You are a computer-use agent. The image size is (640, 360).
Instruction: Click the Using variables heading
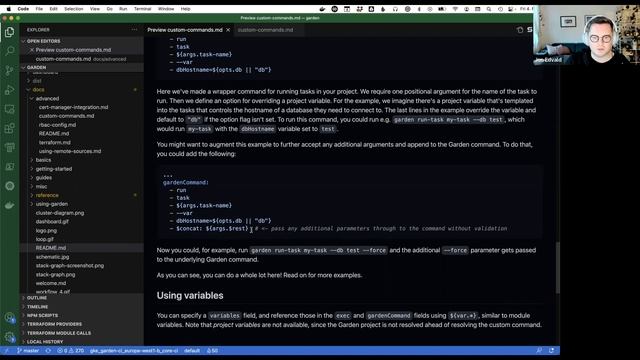[190, 296]
